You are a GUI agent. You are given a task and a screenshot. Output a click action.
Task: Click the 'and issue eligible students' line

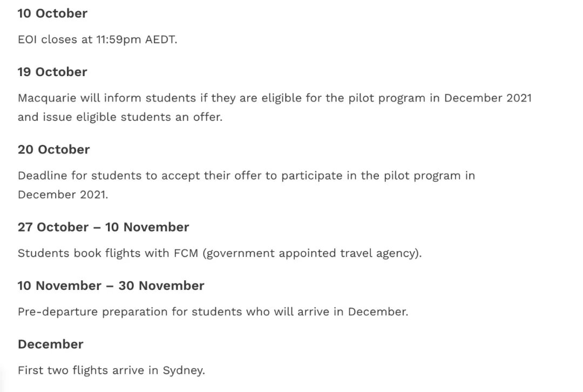coord(120,117)
